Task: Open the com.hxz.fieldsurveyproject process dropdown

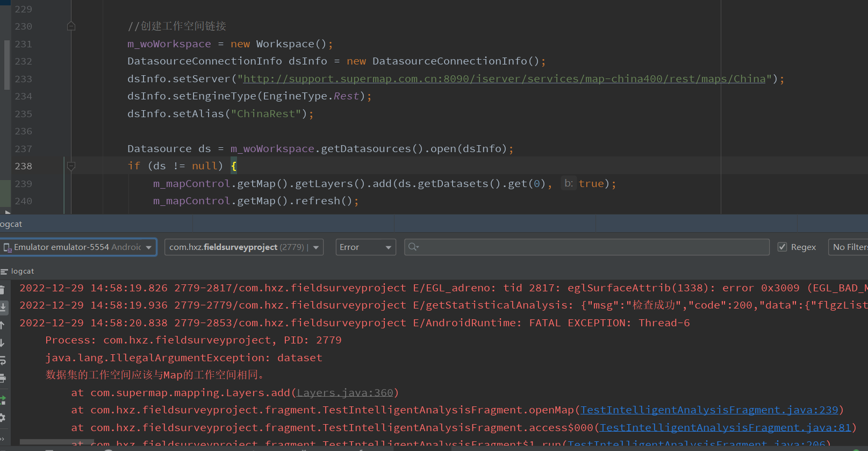Action: [x=244, y=247]
